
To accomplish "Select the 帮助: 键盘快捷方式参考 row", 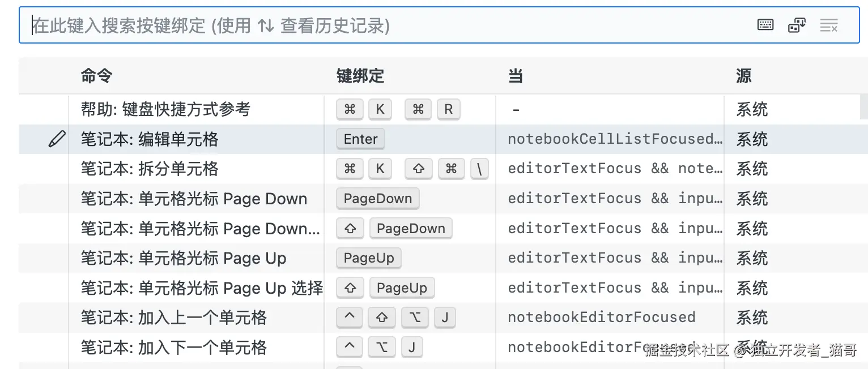I will click(x=170, y=109).
